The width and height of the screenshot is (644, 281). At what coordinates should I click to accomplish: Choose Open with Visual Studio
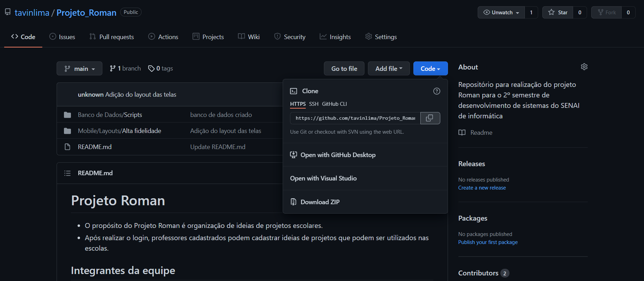tap(365, 178)
